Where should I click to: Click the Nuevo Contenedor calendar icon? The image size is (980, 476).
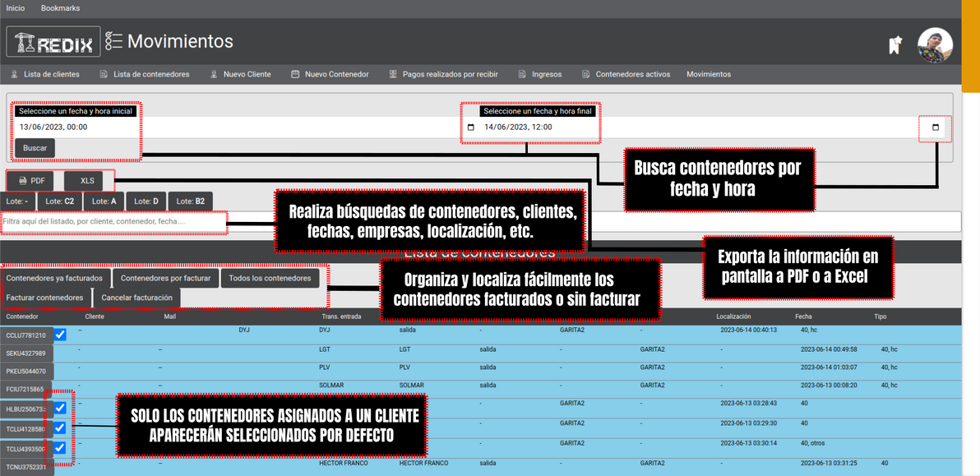[295, 74]
